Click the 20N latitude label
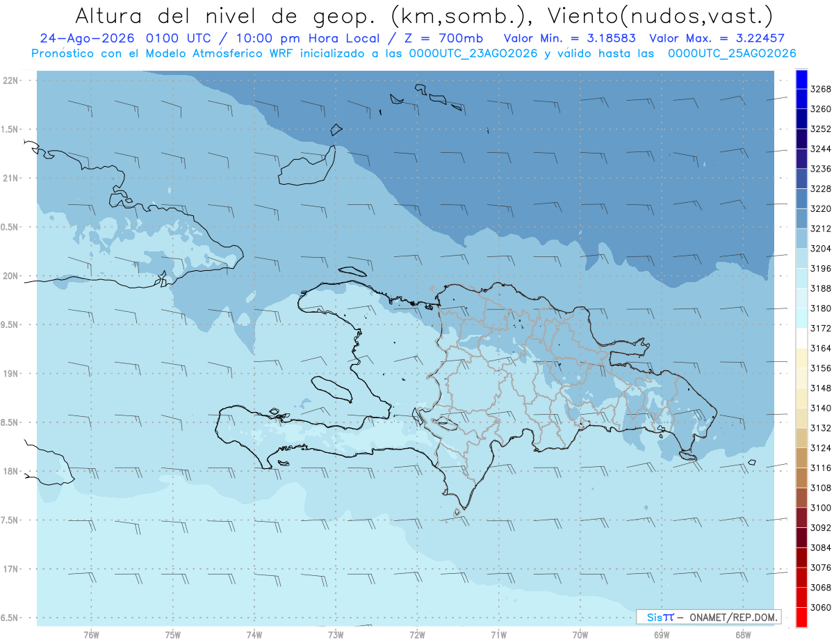 click(10, 276)
